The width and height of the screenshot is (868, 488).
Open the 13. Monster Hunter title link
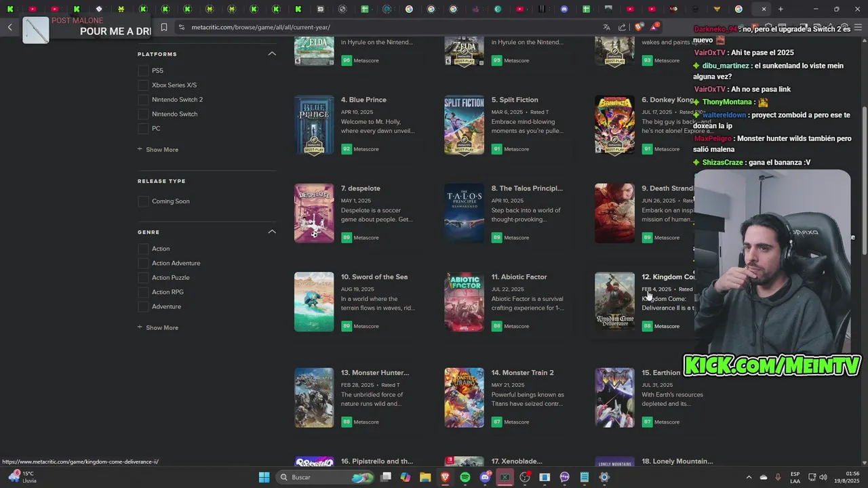pos(375,373)
